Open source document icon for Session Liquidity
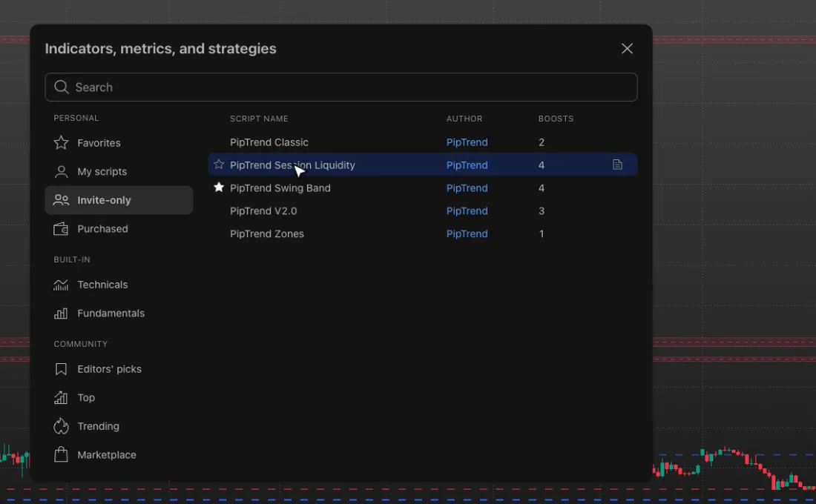The width and height of the screenshot is (816, 504). point(617,165)
